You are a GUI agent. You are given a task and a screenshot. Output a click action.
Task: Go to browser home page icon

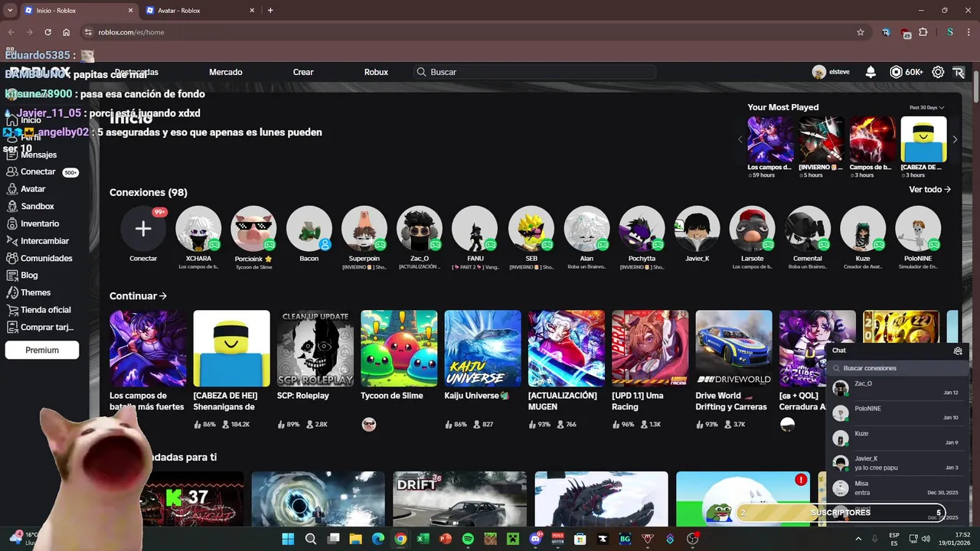coord(67,32)
